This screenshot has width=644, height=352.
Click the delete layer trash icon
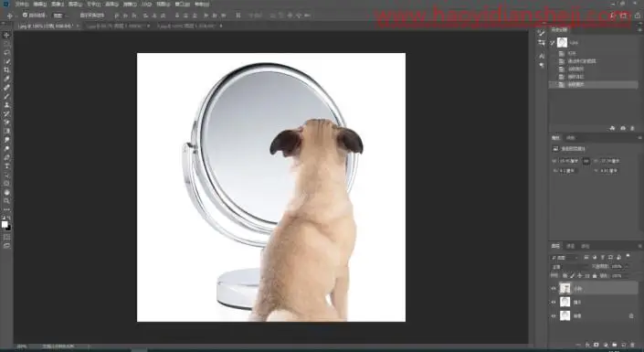pos(632,345)
